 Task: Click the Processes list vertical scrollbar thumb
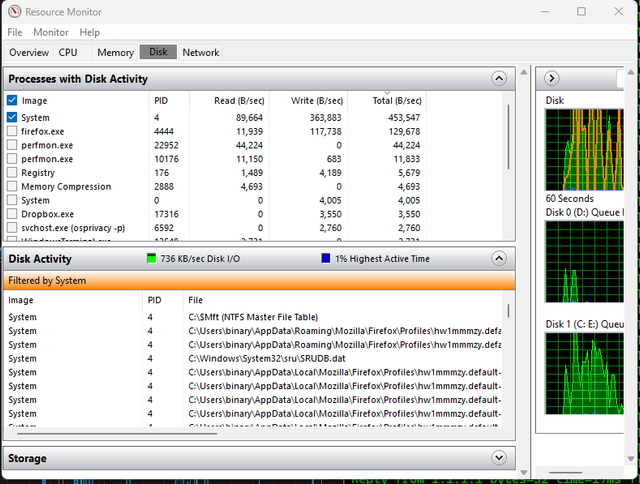508,137
